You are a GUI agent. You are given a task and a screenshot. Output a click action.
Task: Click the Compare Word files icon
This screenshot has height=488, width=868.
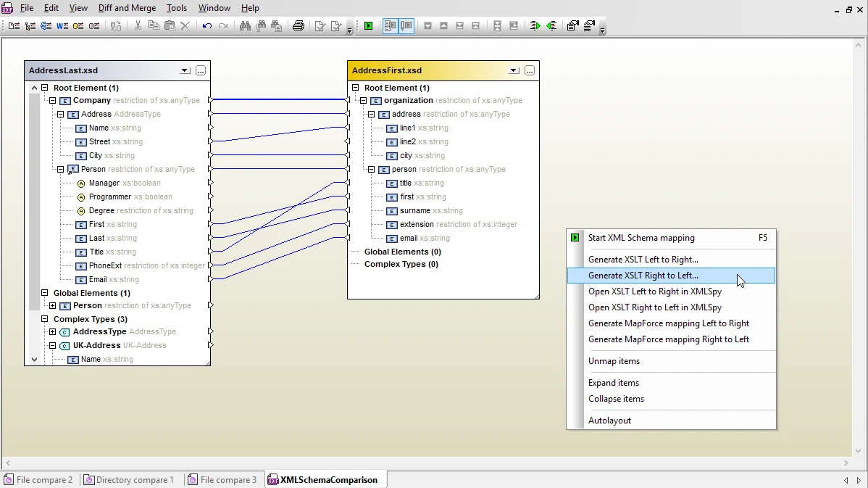(62, 25)
